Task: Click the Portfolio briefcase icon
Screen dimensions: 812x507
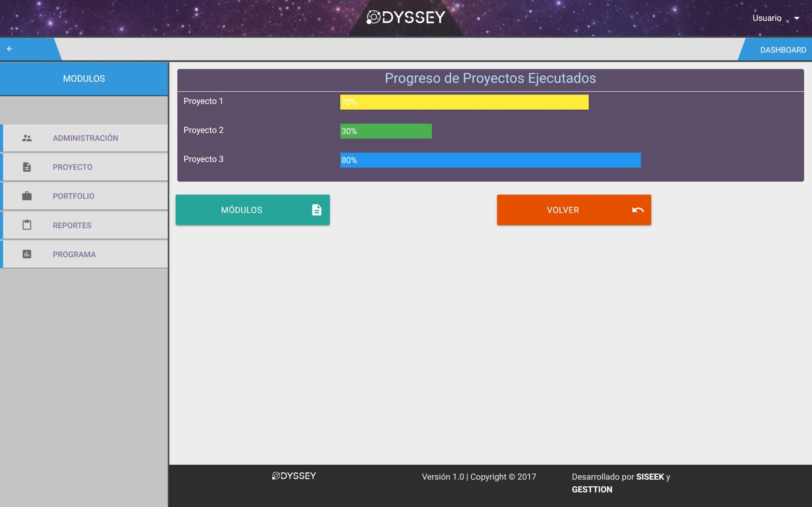Action: pos(27,196)
